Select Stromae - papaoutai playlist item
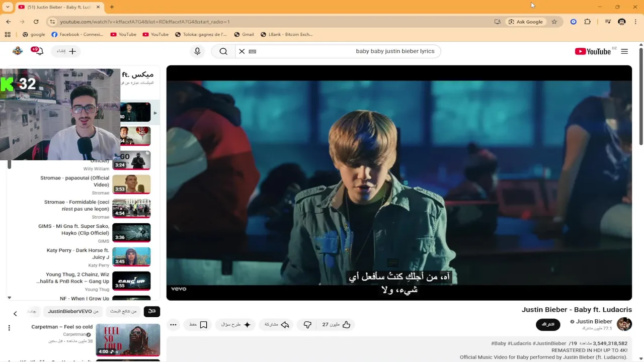 point(74,182)
